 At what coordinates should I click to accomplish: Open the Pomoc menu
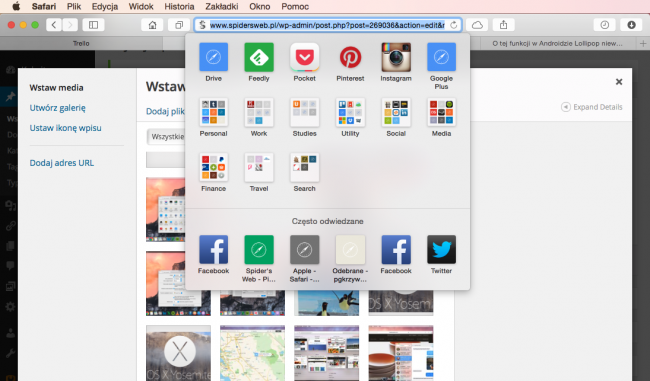(295, 7)
